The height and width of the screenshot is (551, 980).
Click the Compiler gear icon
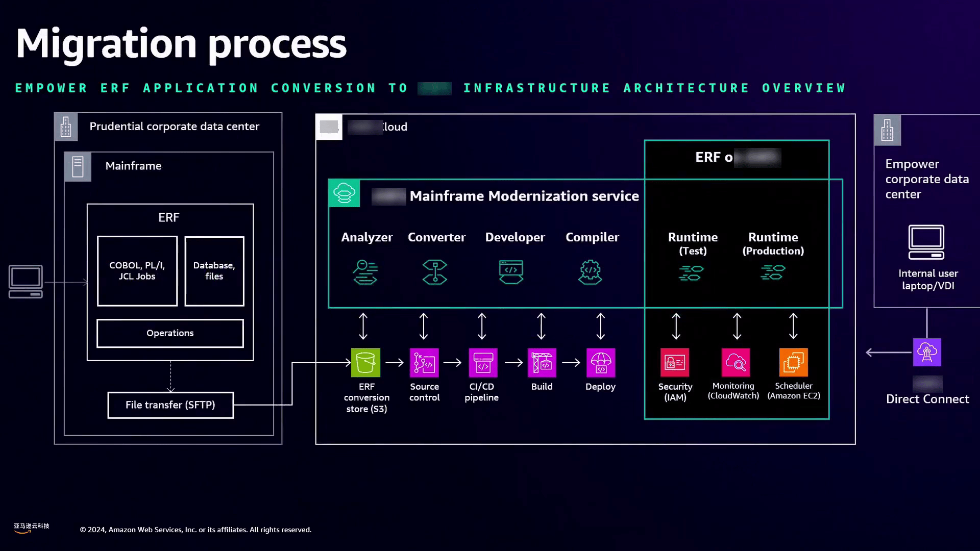[x=591, y=272]
